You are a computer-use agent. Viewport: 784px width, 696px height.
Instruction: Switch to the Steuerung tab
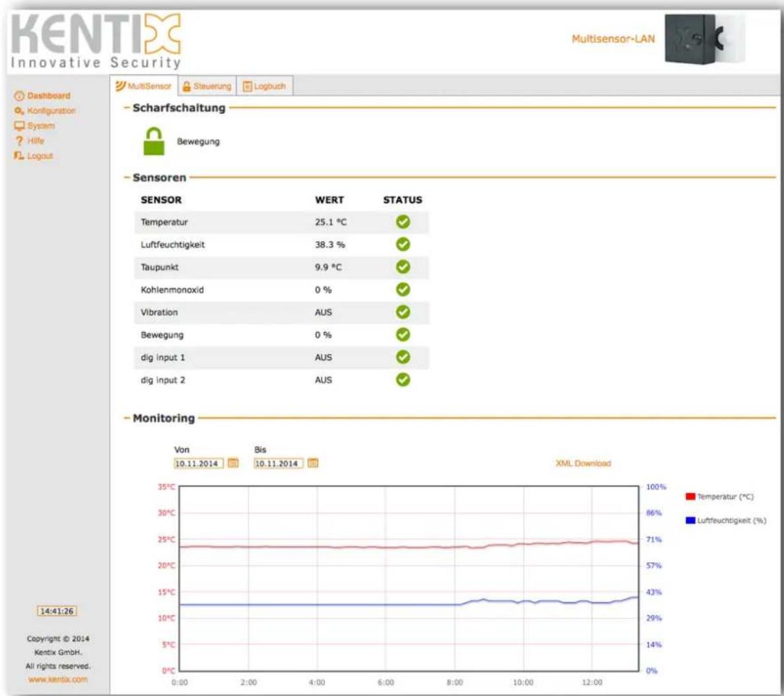click(x=207, y=86)
